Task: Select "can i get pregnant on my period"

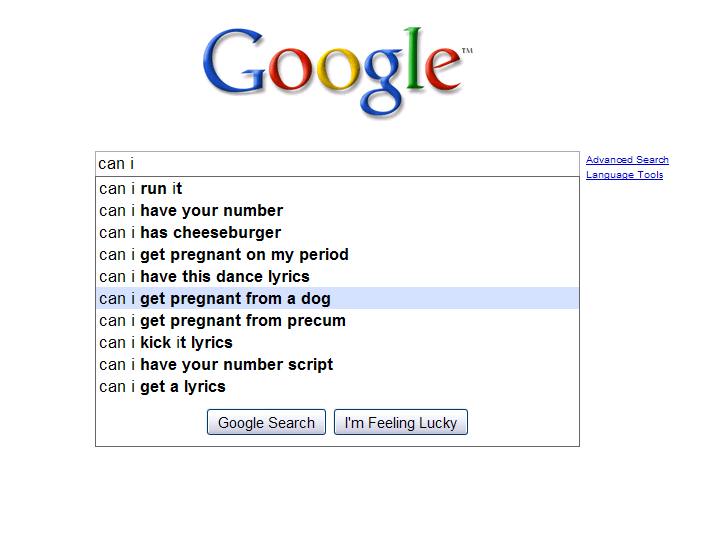Action: click(x=224, y=255)
